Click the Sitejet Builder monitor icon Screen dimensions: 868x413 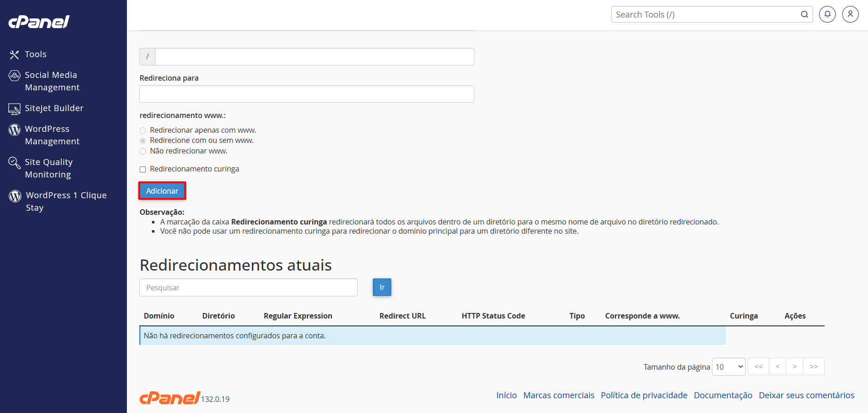click(14, 109)
